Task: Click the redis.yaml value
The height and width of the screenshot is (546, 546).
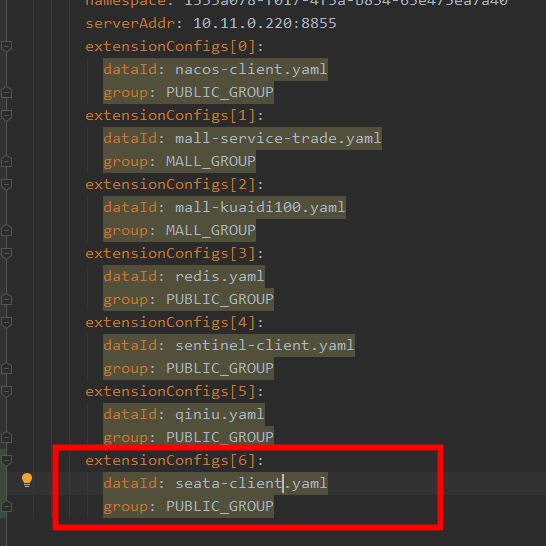Action: 219,276
